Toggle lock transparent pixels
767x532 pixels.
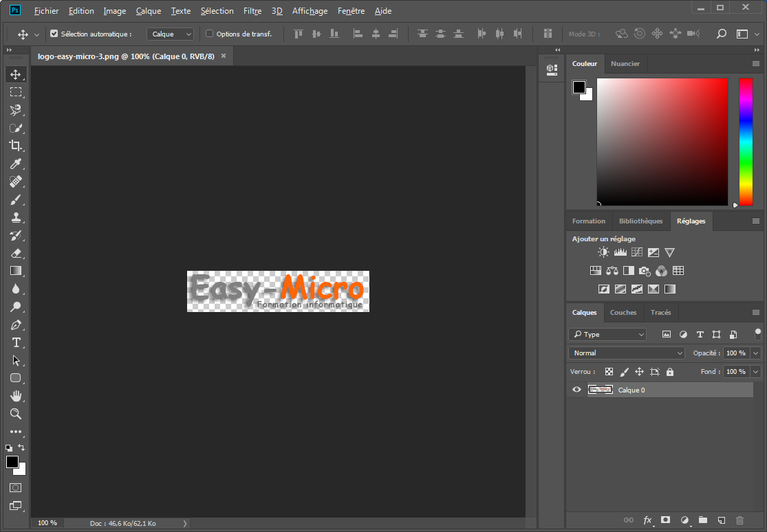[609, 372]
